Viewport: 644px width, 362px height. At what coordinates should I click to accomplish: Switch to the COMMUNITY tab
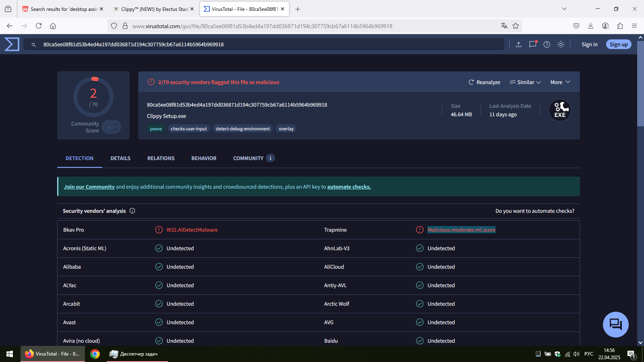(254, 158)
